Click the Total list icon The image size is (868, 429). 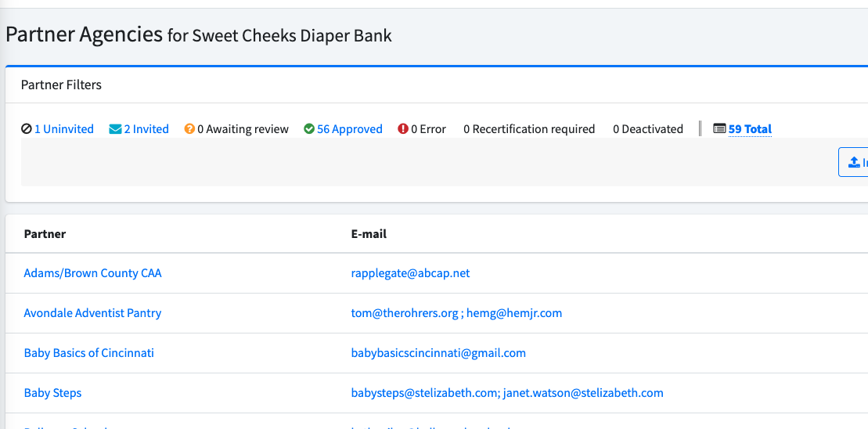pyautogui.click(x=719, y=129)
